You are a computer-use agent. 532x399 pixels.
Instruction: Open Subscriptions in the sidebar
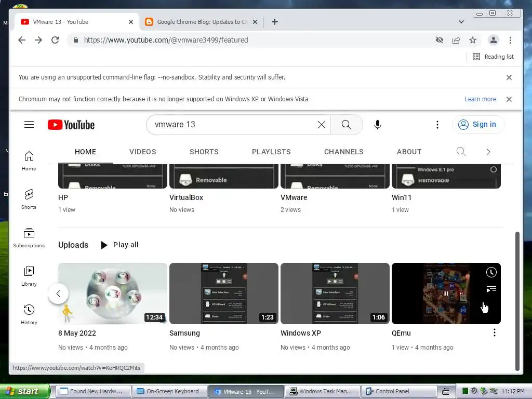coord(29,238)
